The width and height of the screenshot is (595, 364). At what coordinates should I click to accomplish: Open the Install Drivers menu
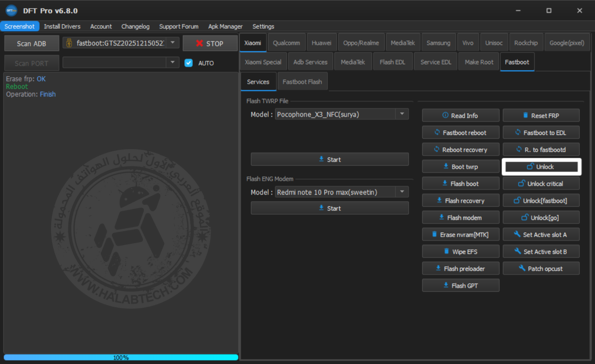pyautogui.click(x=62, y=26)
